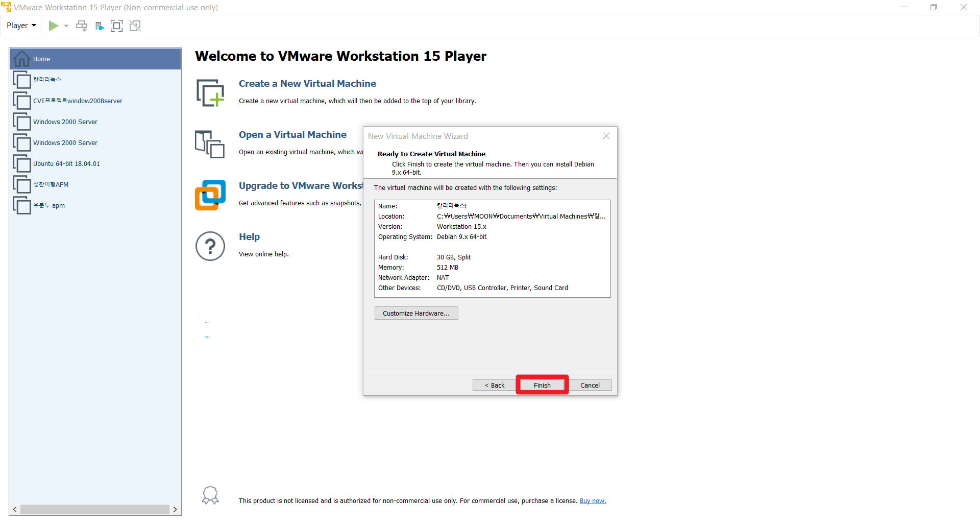Click the green Power On play icon

53,26
